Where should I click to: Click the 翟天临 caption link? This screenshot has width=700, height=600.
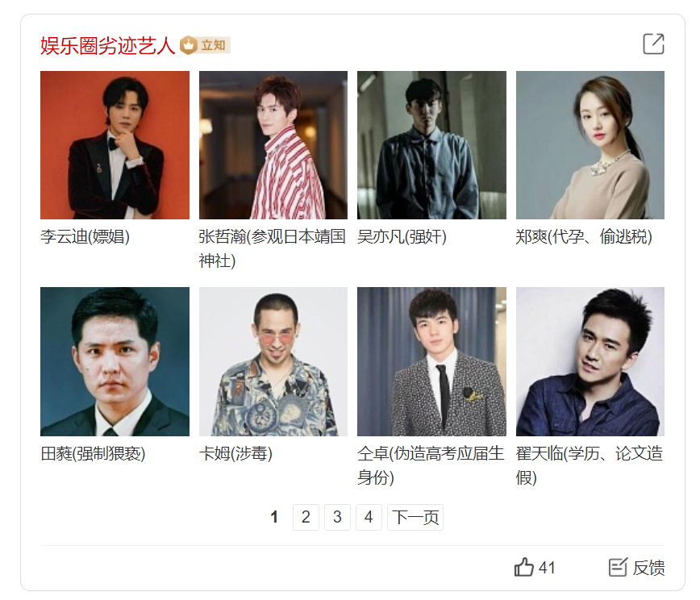point(590,465)
